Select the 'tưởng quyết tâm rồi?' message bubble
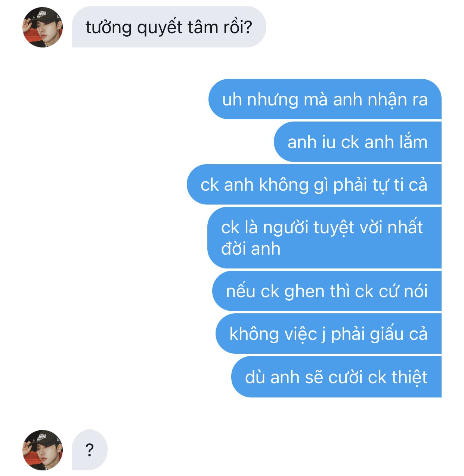464x476 pixels. (x=169, y=27)
